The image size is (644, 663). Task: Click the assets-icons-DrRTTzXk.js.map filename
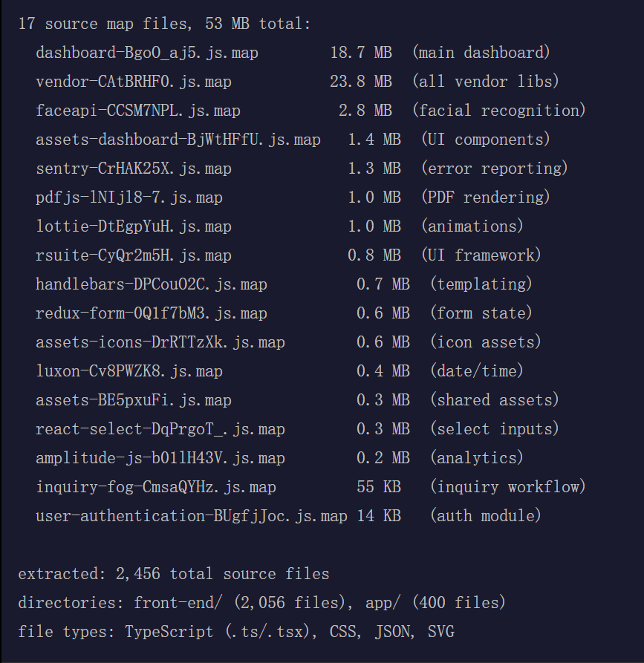(160, 342)
